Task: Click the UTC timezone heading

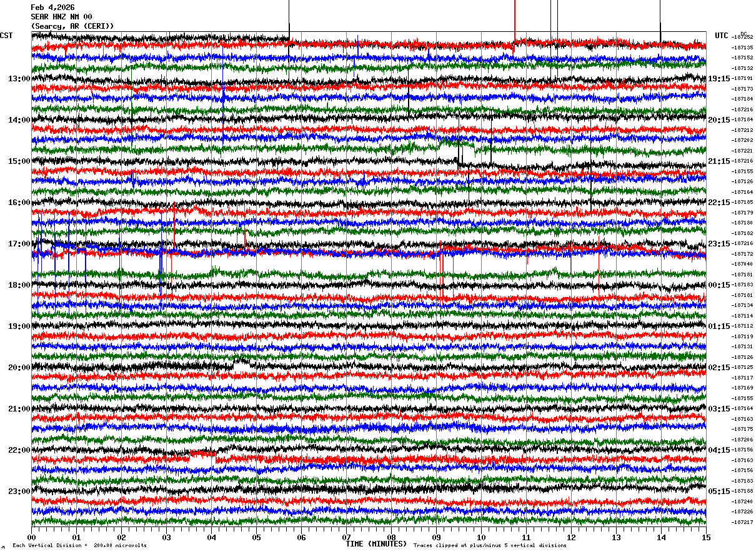Action: point(722,36)
